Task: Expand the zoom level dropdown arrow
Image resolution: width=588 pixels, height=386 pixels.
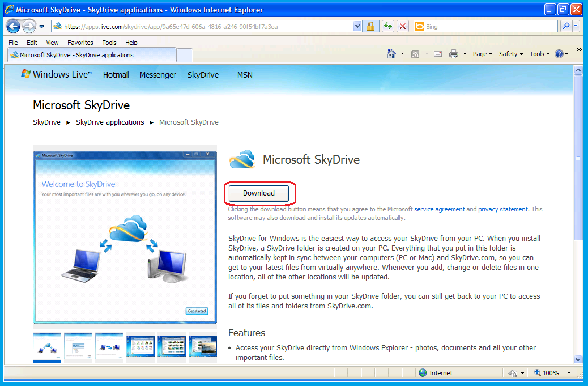Action: [x=569, y=373]
